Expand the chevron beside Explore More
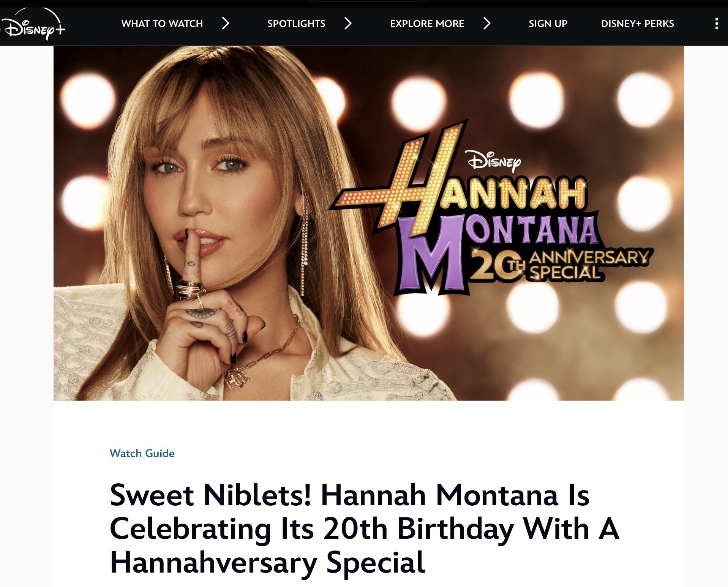 point(487,23)
